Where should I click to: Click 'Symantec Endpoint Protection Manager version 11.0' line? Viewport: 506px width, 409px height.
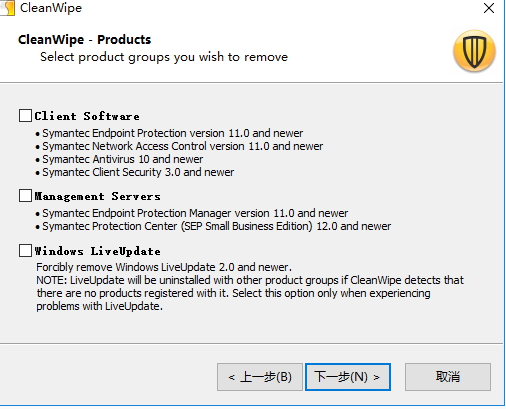(195, 213)
